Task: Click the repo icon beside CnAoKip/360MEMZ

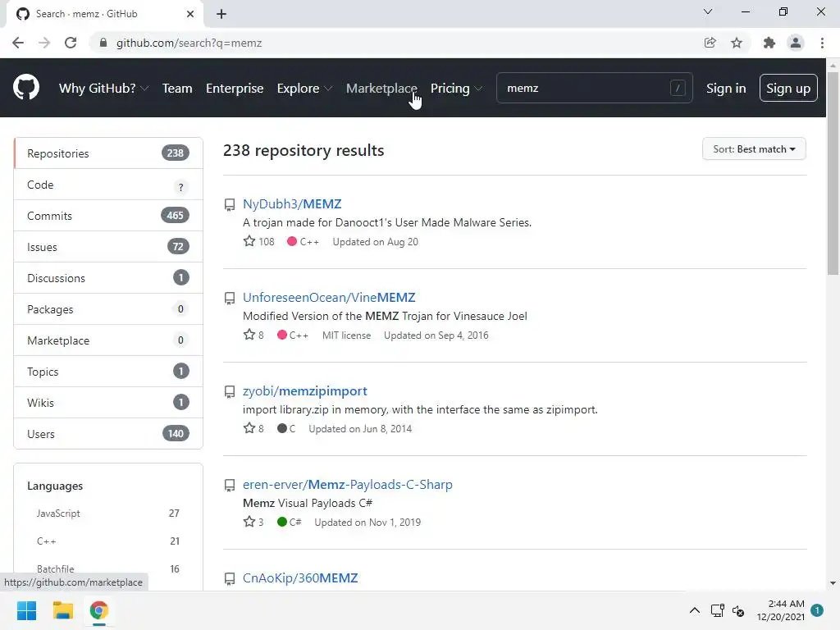Action: point(230,578)
